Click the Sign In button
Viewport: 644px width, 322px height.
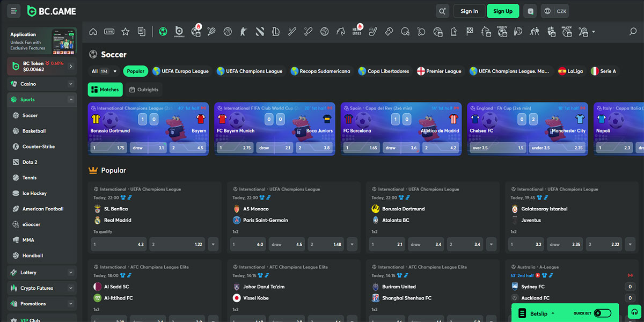(469, 11)
